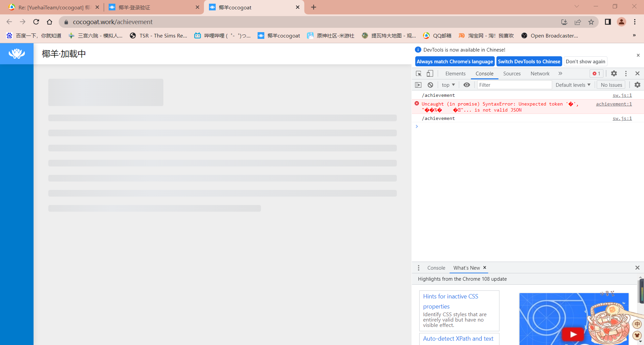Type in the console Filter field
Viewport: 644px width, 345px height.
514,85
